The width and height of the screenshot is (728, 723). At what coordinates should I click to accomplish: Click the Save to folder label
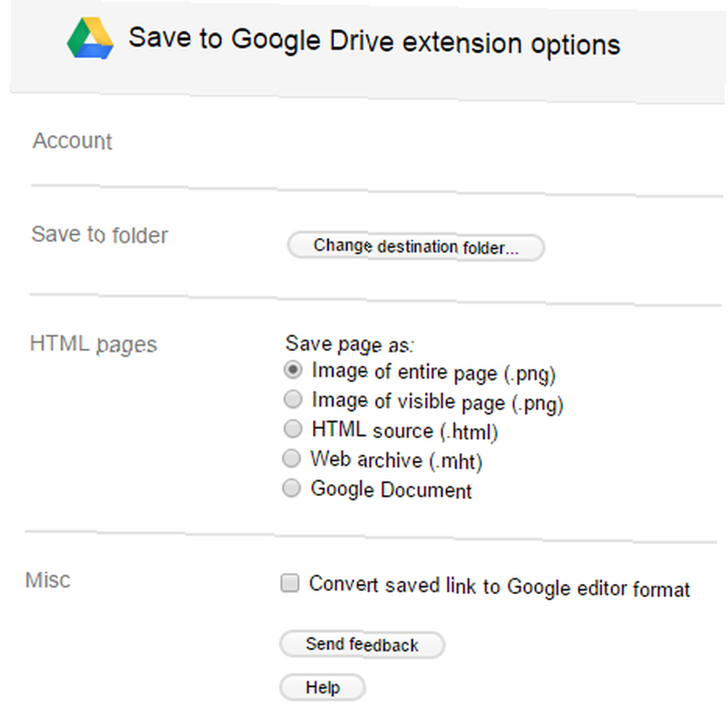[x=99, y=235]
